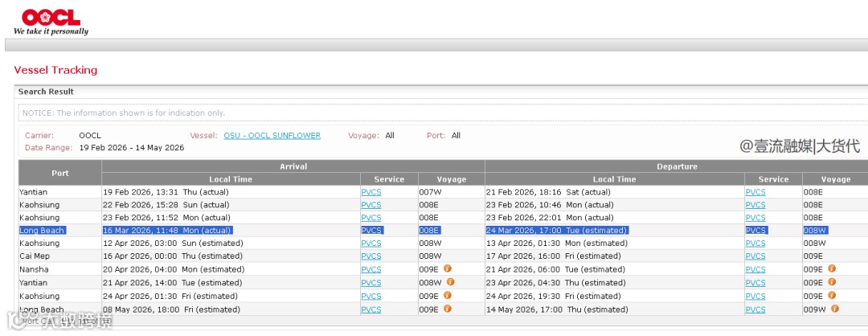This screenshot has width=868, height=336.
Task: Click info icon on Kaohsiung 24 Apr arrival voyage
Action: (x=448, y=296)
